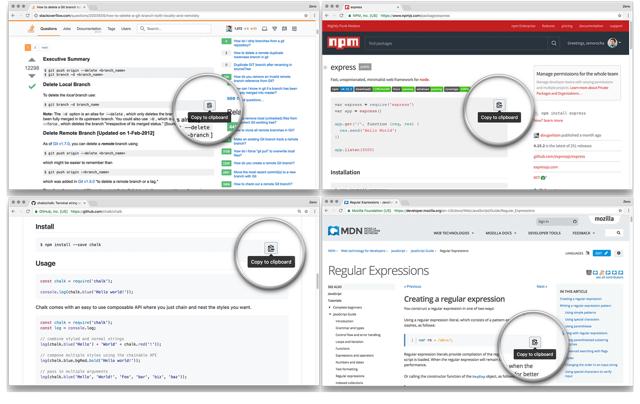Screen dimensions: 640x404
Task: Click the npm find packages field
Action: 455,43
